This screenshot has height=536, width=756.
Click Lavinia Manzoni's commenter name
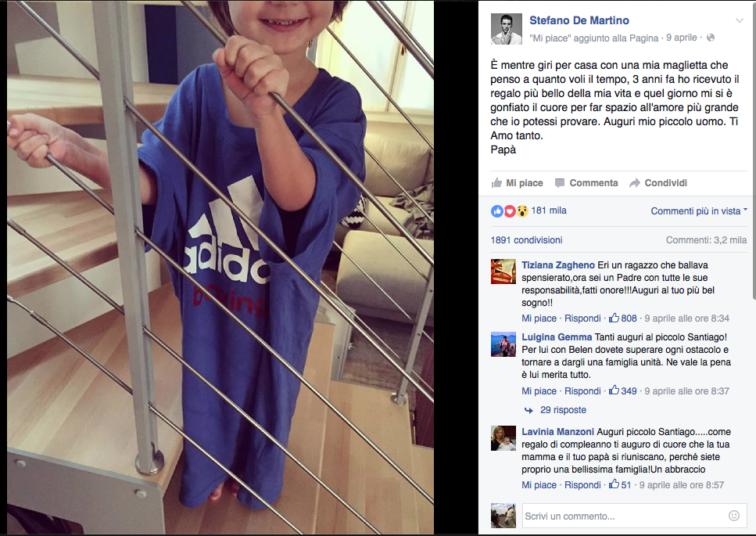point(557,432)
